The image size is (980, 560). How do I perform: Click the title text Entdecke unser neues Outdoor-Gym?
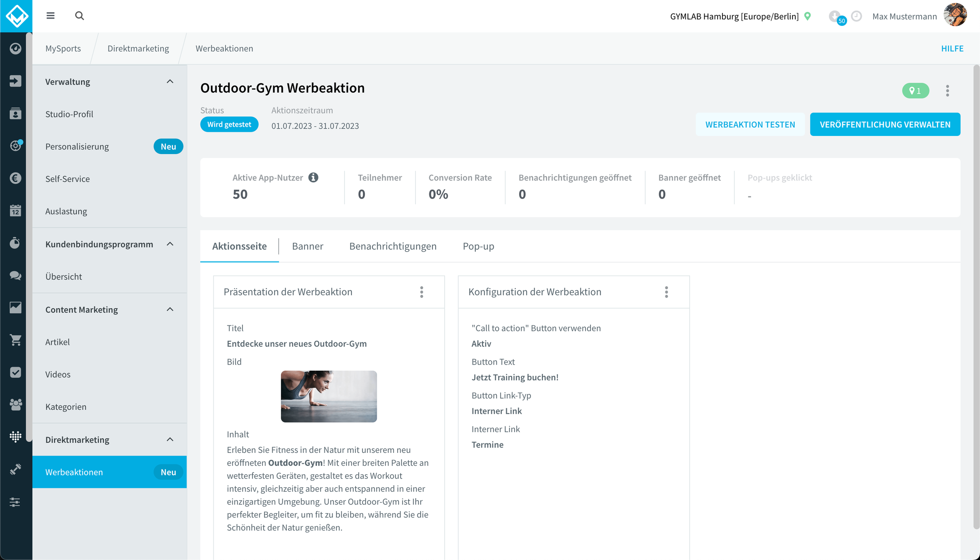point(297,344)
